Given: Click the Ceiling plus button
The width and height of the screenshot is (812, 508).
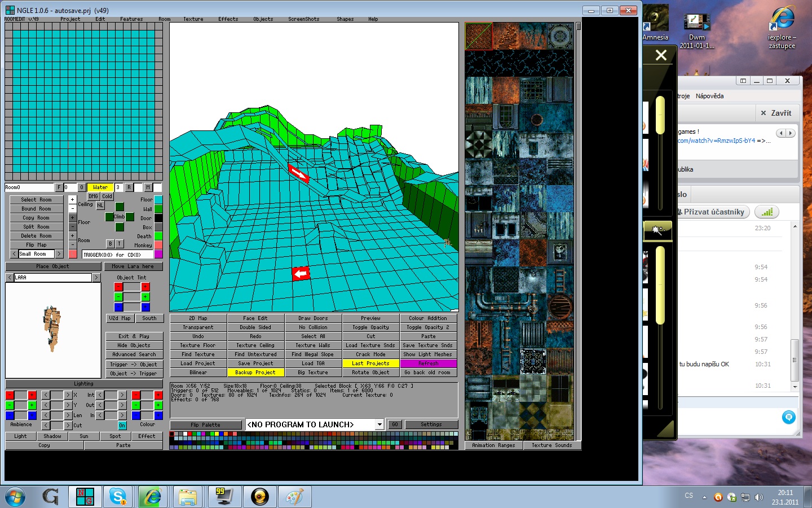Looking at the screenshot, I should pyautogui.click(x=72, y=199).
